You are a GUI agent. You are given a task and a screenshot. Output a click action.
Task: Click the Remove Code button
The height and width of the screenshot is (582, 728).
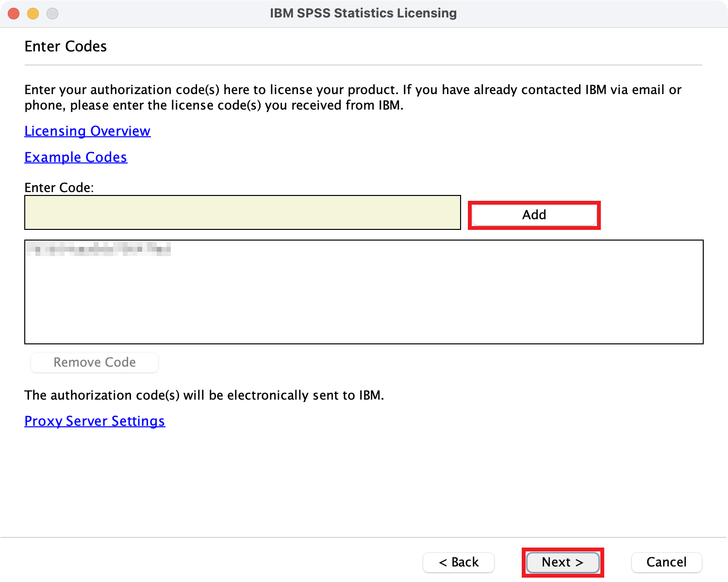point(95,362)
